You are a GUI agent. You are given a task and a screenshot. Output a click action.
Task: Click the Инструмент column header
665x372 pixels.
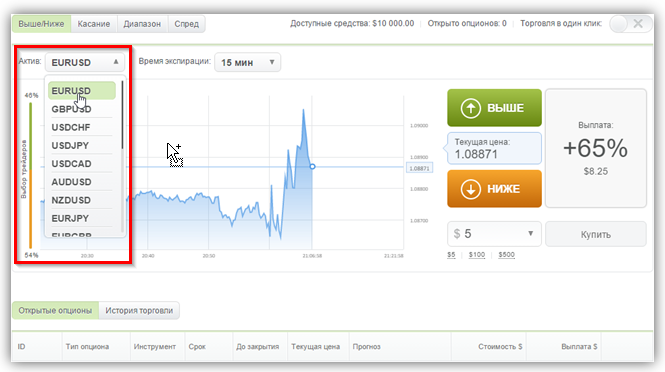pos(154,347)
